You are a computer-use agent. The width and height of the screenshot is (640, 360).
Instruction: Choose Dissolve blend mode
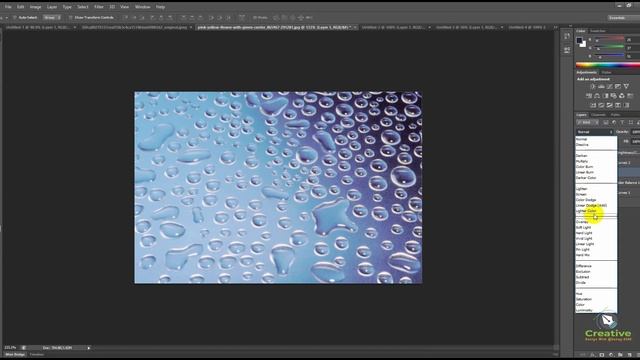click(596, 144)
